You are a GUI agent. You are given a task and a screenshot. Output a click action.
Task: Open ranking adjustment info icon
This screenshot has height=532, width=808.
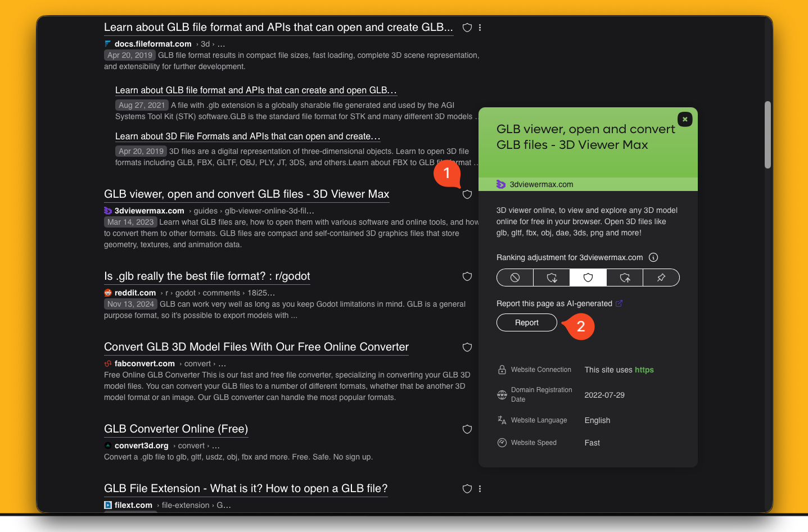[653, 257]
